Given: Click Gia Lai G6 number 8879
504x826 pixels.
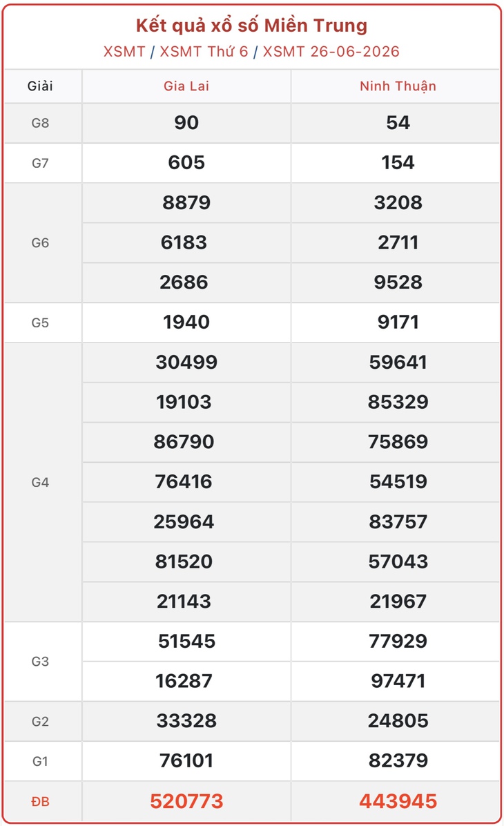Looking at the screenshot, I should (x=186, y=203).
